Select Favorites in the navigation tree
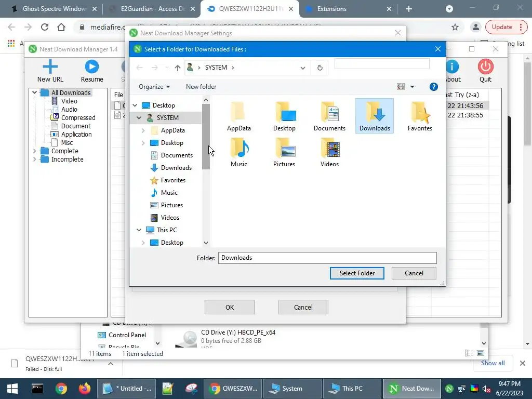Screen dimensions: 532x399 coord(173,180)
